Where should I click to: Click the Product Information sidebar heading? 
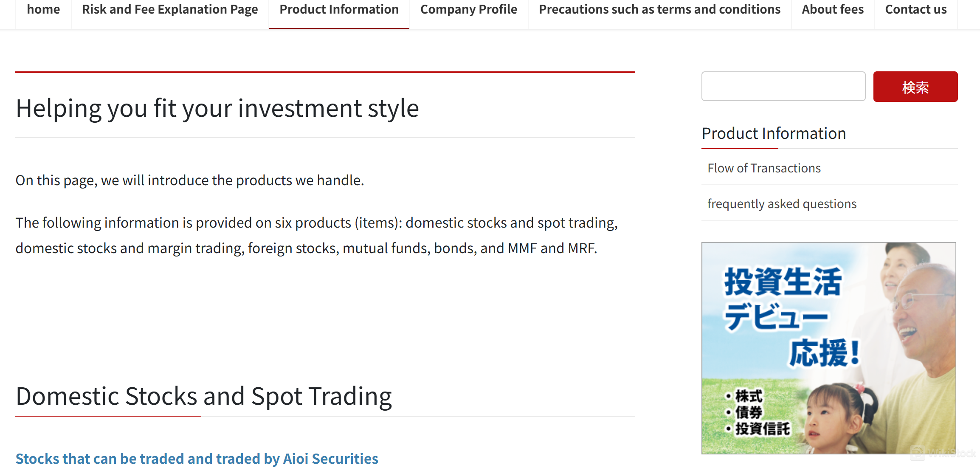[774, 133]
